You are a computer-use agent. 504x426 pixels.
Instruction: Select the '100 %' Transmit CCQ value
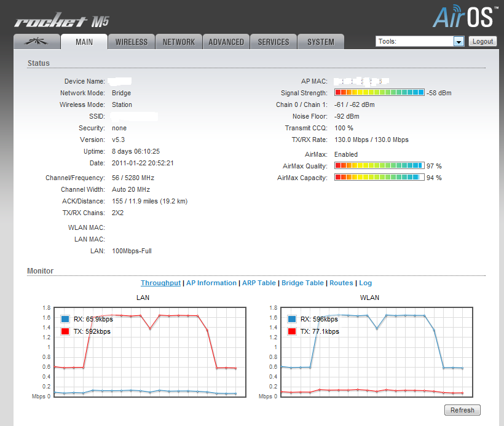click(344, 128)
